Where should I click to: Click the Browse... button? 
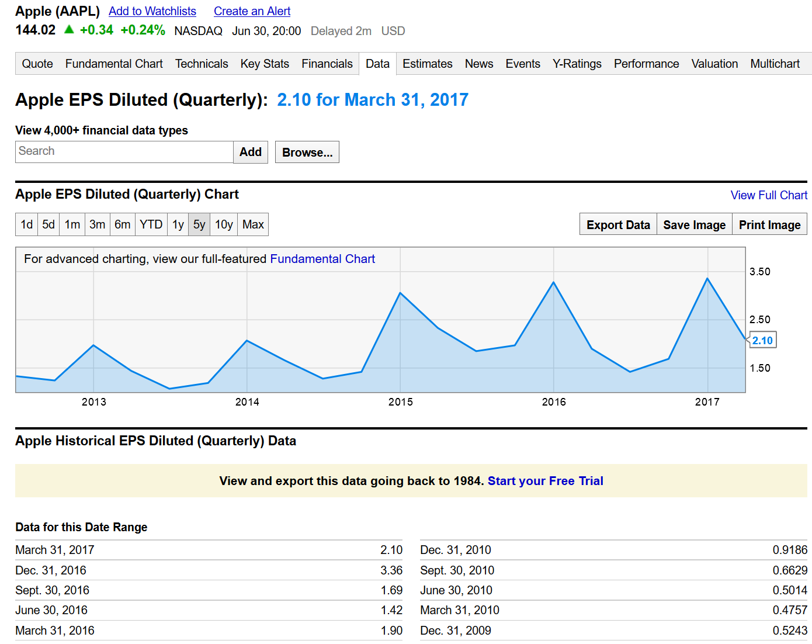(307, 153)
